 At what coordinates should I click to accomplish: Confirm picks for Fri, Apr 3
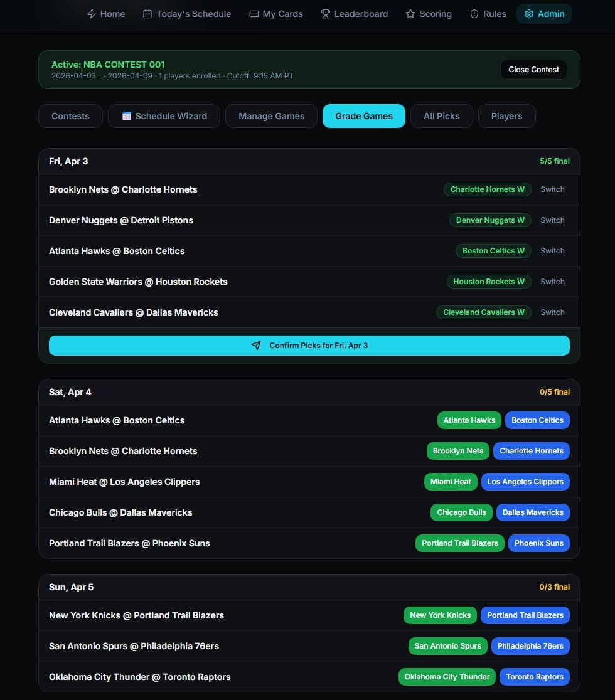click(309, 346)
